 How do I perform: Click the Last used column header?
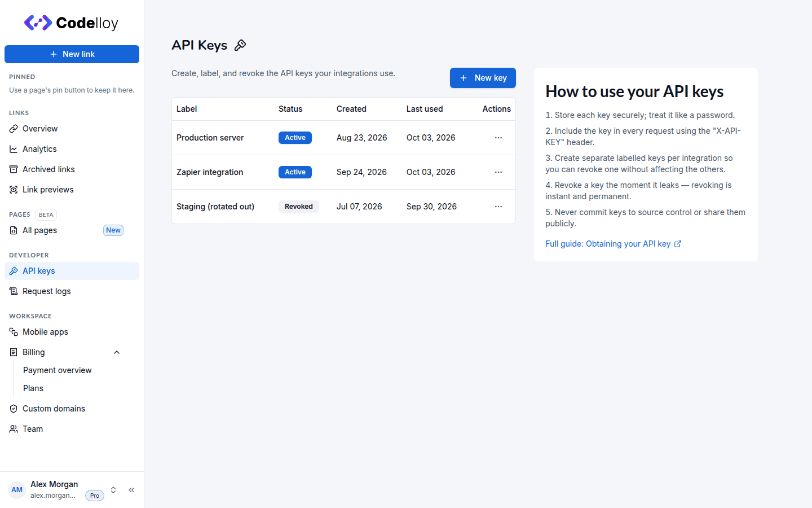coord(425,109)
